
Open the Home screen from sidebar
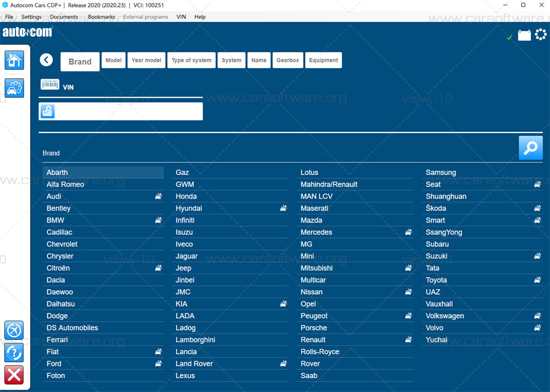14,60
